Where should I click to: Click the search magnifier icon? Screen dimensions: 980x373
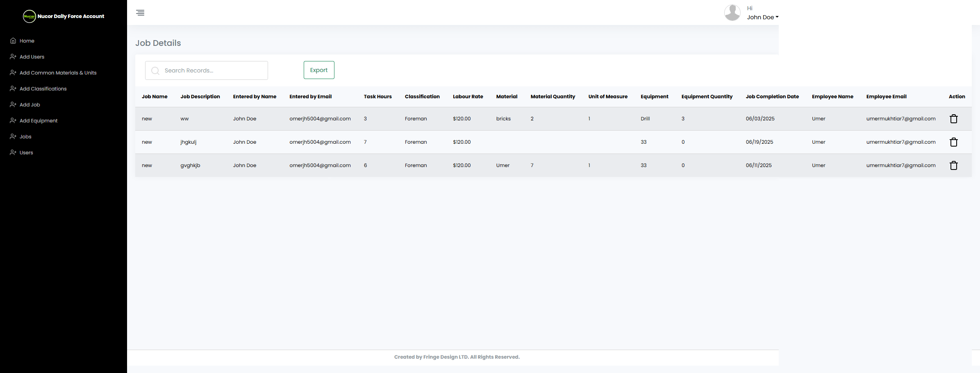[155, 71]
